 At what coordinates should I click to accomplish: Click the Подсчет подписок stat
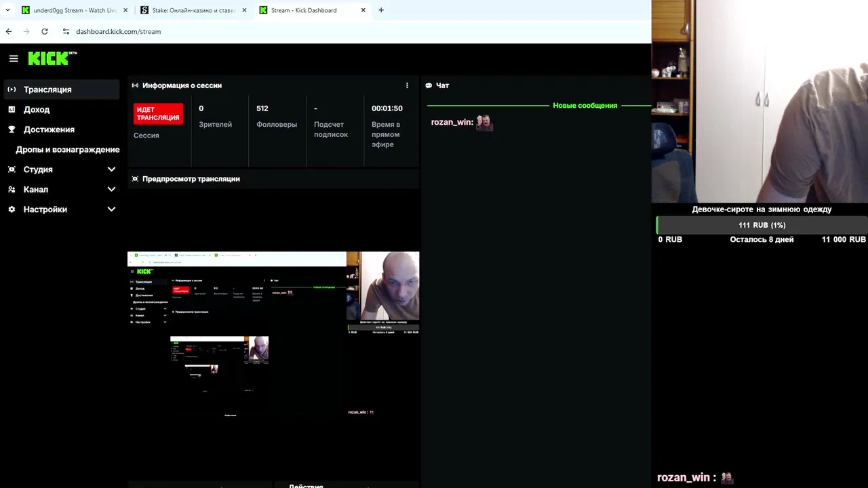[x=331, y=129]
